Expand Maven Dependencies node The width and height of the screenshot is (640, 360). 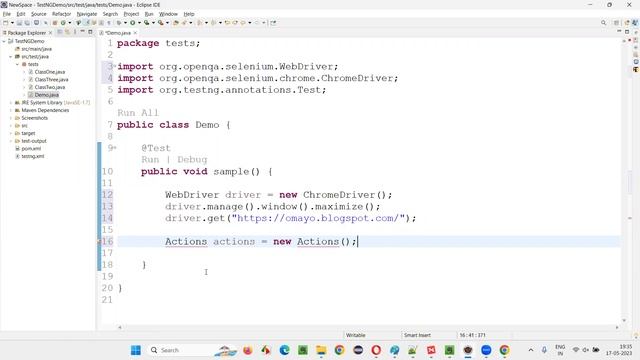(x=11, y=110)
